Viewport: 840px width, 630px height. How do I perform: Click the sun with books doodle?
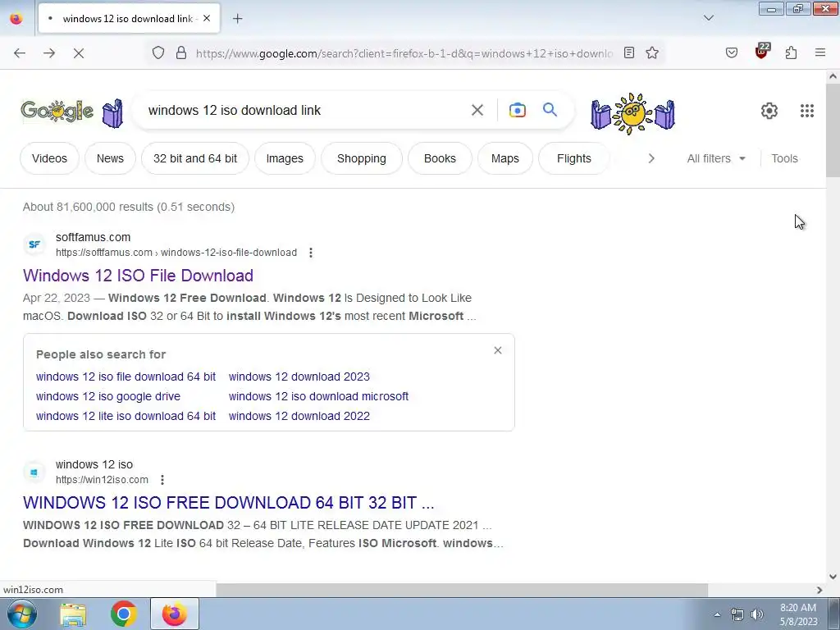tap(632, 113)
